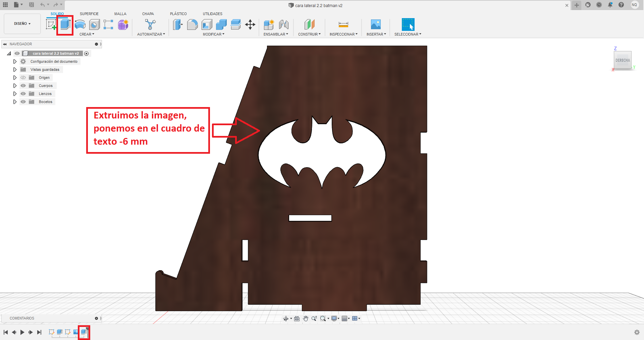Create a New Component
Screen dimensions: 644x340
pos(269,25)
